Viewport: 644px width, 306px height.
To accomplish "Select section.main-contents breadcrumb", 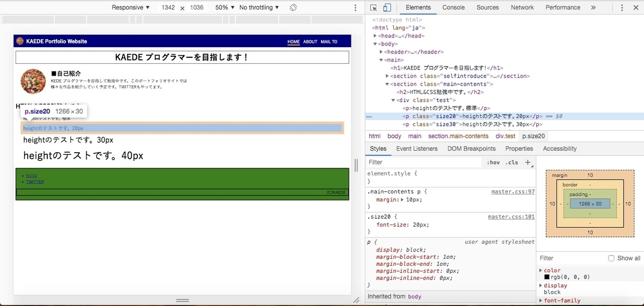I will 458,136.
